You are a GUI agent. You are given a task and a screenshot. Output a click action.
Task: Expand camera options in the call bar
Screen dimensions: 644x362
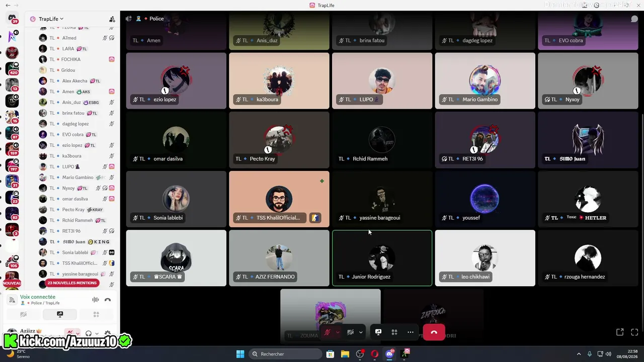click(361, 332)
